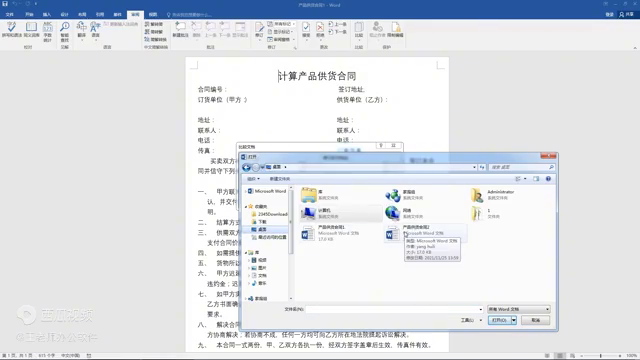Screen dimensions: 640x360
Task: Click the arrow next to 打开 button
Action: click(514, 320)
